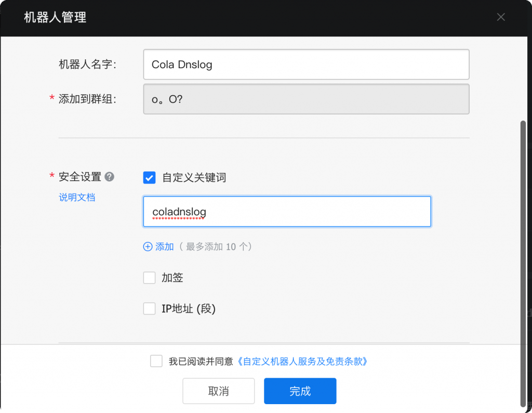The image size is (532, 413).
Task: Click the 完成 button
Action: (x=300, y=391)
